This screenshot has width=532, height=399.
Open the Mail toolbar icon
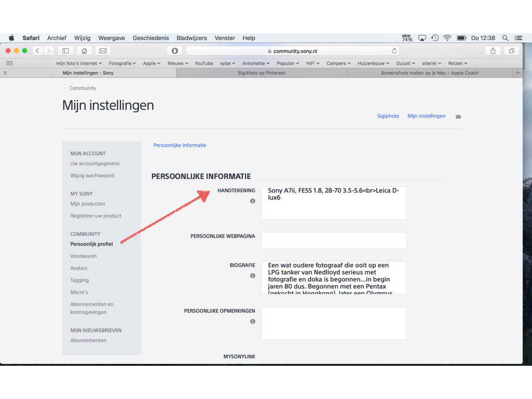[103, 51]
